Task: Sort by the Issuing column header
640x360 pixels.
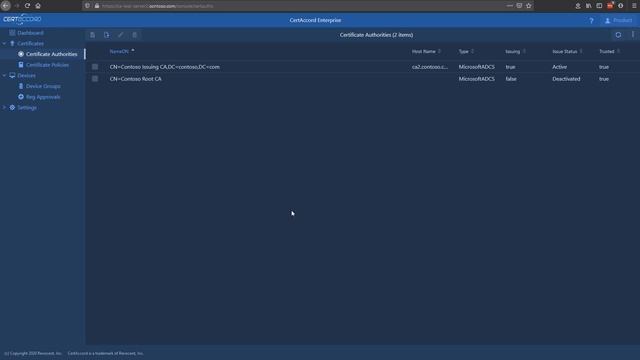Action: (x=513, y=51)
